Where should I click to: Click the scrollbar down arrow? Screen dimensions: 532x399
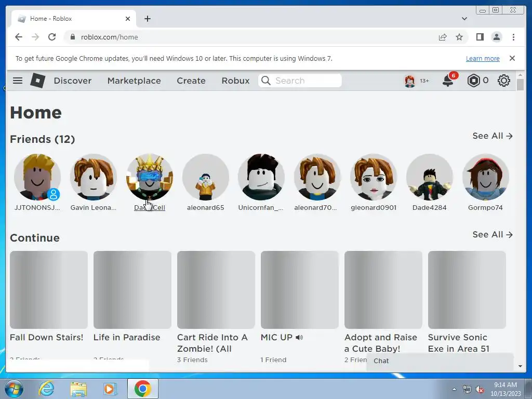click(520, 366)
